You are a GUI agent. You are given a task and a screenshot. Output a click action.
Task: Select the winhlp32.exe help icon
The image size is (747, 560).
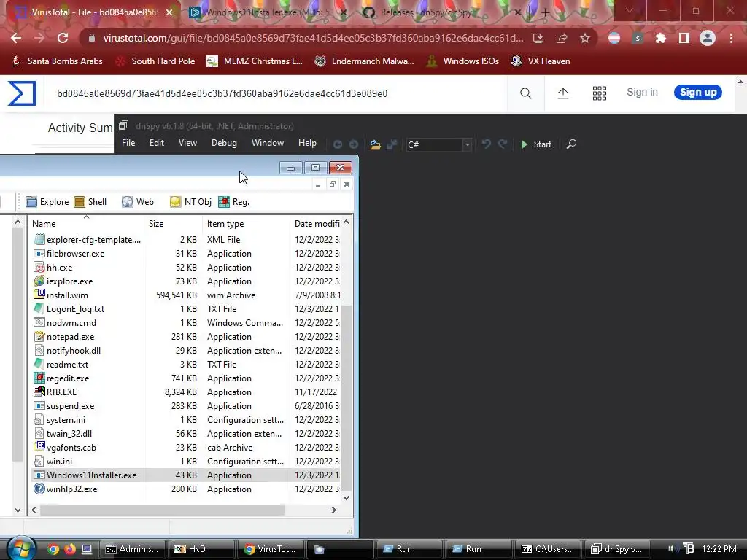(39, 489)
